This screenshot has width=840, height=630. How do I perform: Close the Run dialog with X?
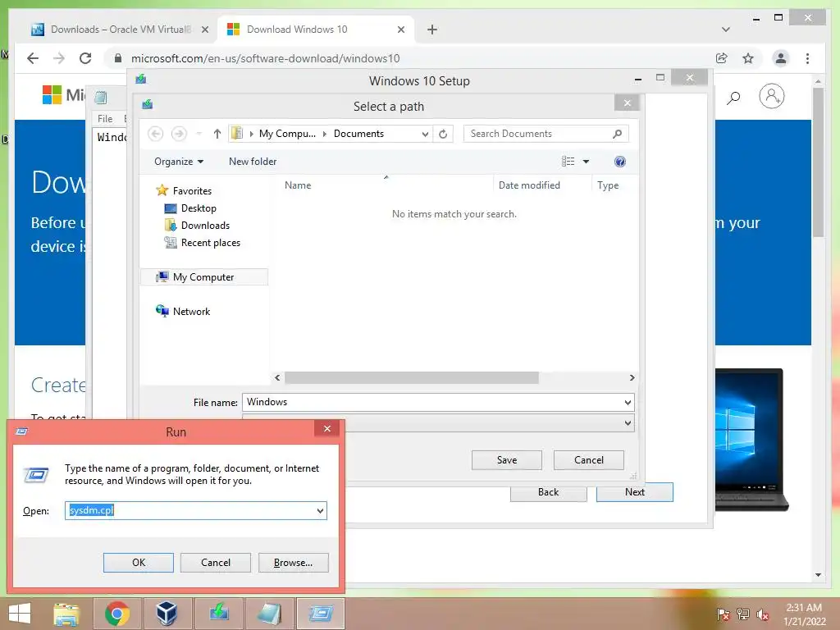pyautogui.click(x=327, y=428)
